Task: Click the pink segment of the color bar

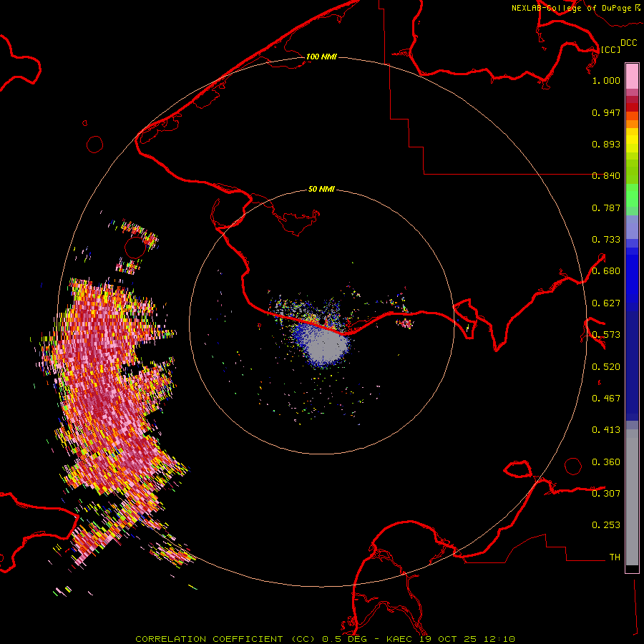Action: [x=632, y=77]
